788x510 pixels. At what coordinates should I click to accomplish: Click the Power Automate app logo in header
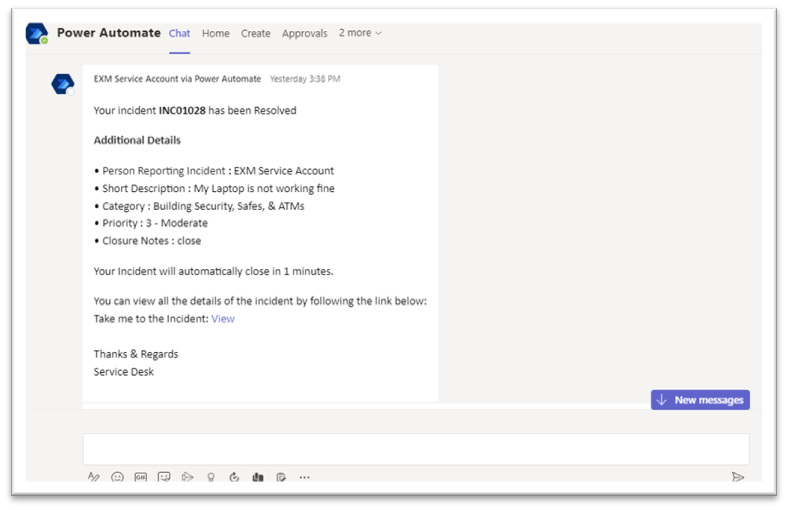coord(37,34)
